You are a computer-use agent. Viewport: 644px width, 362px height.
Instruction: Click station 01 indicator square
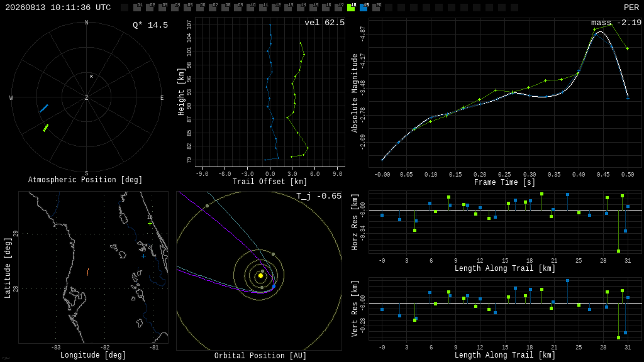pos(138,7)
